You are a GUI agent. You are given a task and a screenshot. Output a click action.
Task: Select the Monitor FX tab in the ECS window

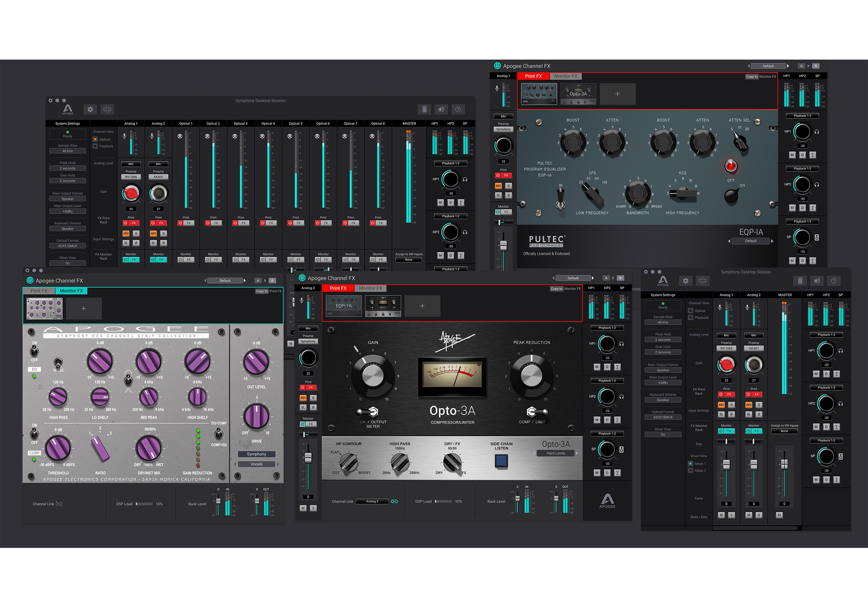[71, 291]
